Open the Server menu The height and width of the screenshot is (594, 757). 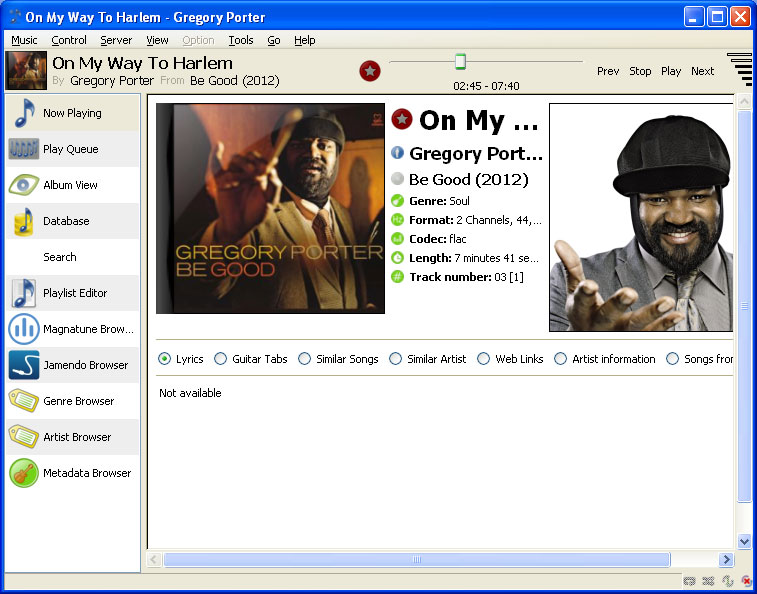[116, 40]
